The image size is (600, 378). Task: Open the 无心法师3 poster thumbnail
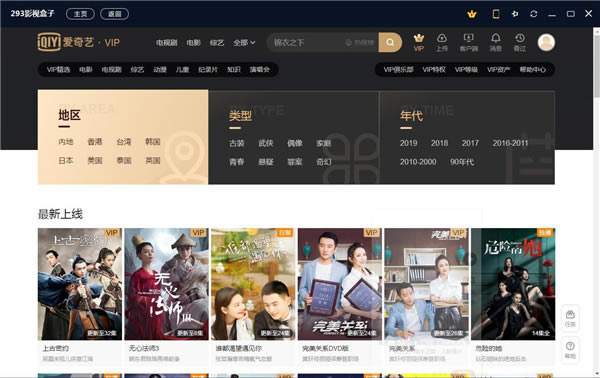point(166,284)
